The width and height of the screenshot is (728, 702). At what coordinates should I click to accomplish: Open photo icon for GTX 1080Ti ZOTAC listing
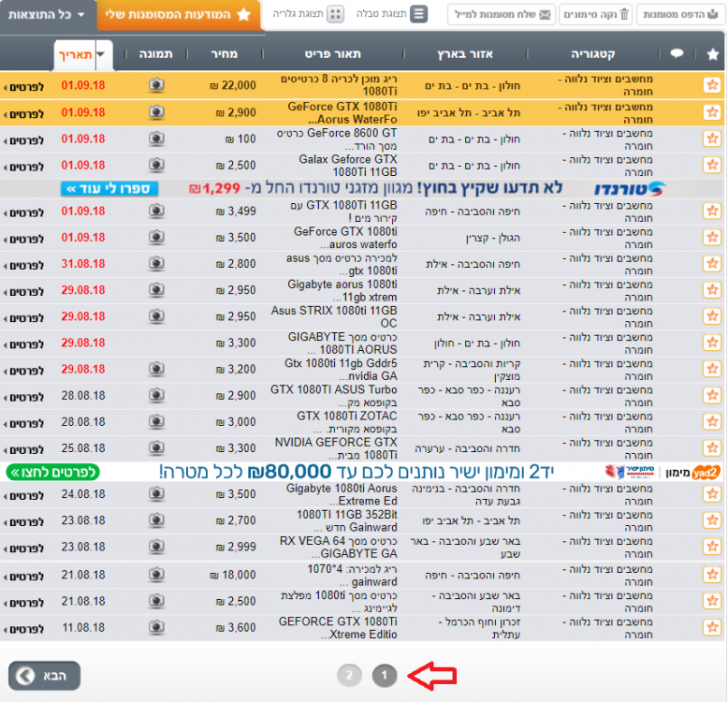pyautogui.click(x=156, y=421)
